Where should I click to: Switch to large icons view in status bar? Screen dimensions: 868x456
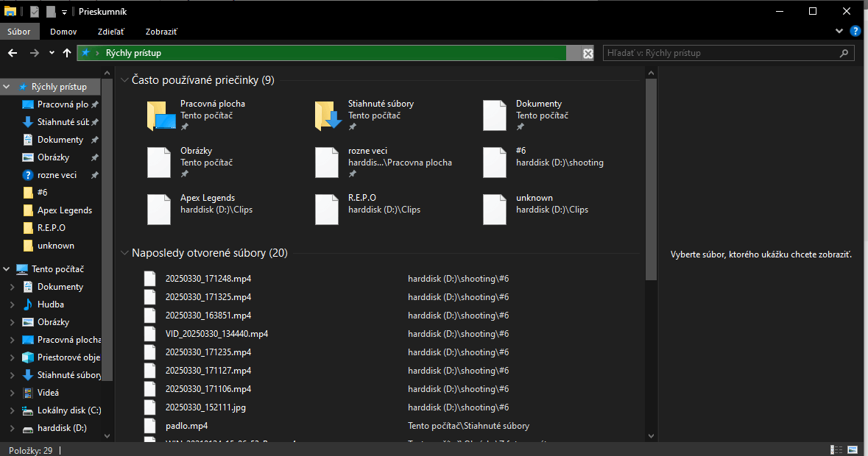pyautogui.click(x=853, y=450)
